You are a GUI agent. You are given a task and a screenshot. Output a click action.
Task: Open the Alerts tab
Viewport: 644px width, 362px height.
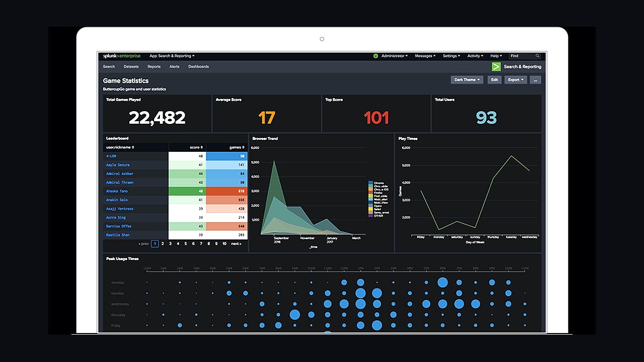tap(174, 67)
